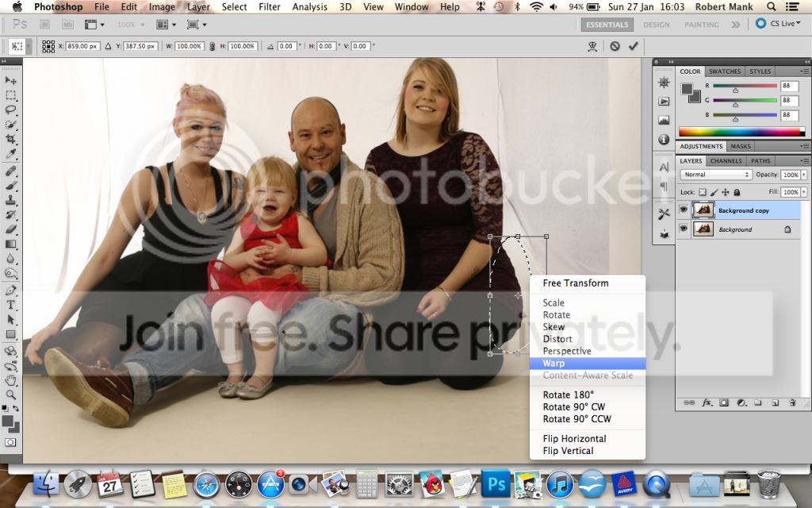
Task: Hide the Background copy layer
Action: tap(684, 210)
